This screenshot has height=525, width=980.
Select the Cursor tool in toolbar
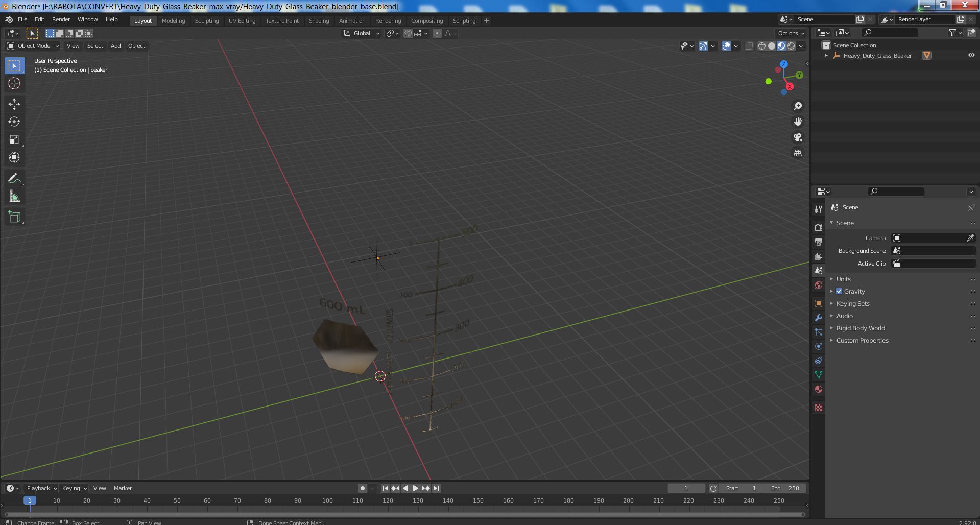(x=14, y=83)
